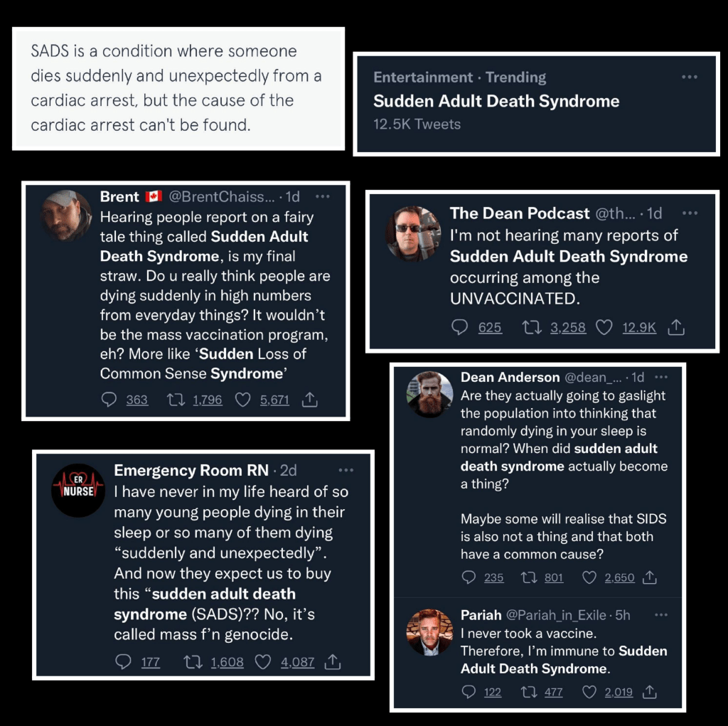Retweet The Dean Podcast tweet
This screenshot has width=728, height=726.
532,328
